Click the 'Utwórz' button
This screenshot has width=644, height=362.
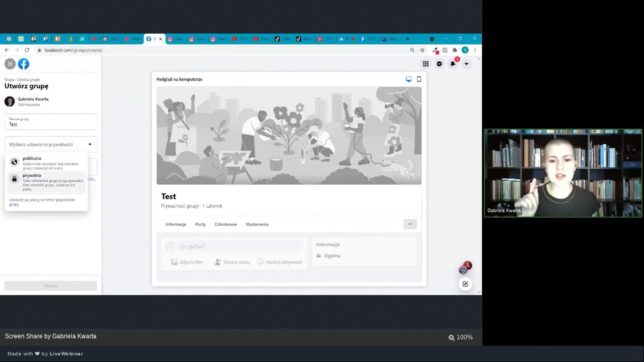(51, 286)
